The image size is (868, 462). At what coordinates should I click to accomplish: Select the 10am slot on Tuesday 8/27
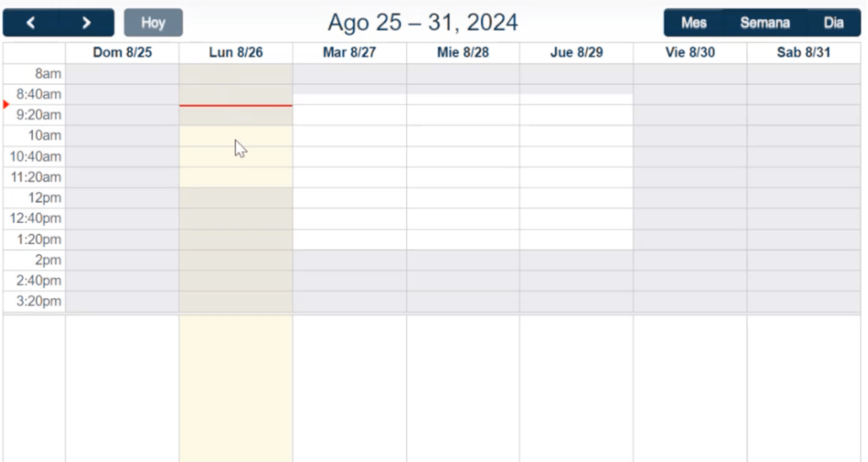349,136
